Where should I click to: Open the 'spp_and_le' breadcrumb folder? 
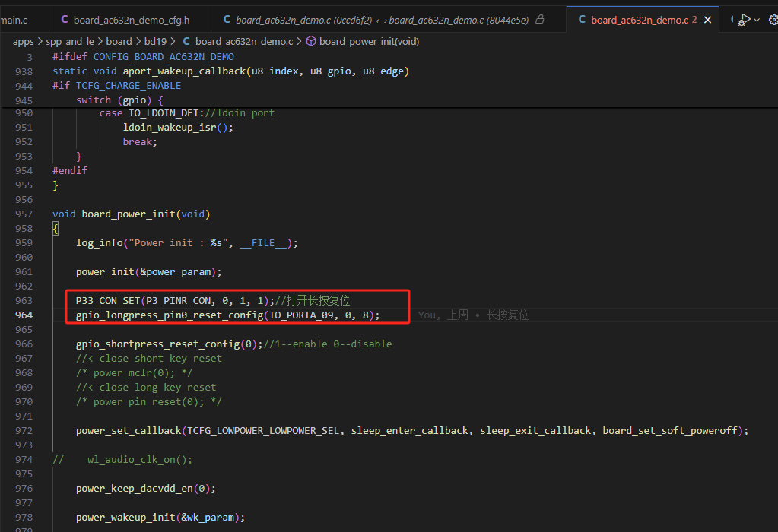tap(70, 41)
